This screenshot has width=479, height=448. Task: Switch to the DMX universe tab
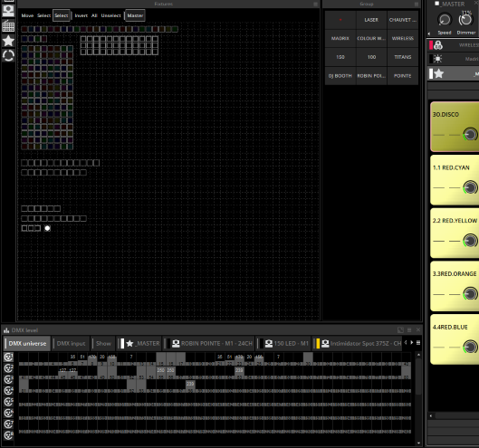[27, 344]
